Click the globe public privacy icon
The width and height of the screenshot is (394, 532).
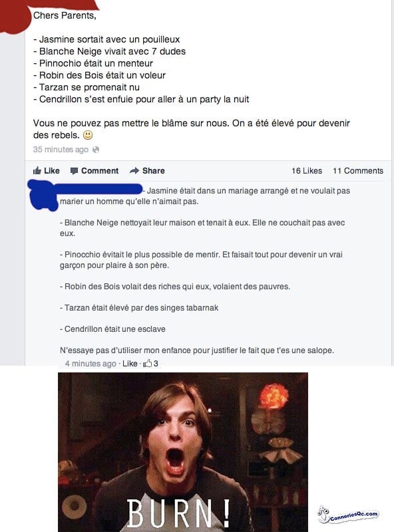click(x=96, y=150)
